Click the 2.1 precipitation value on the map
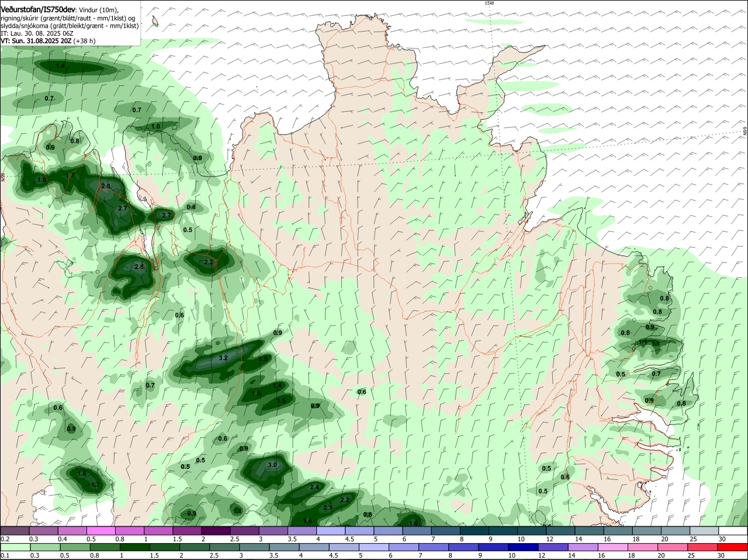The height and width of the screenshot is (560, 748). pyautogui.click(x=327, y=507)
